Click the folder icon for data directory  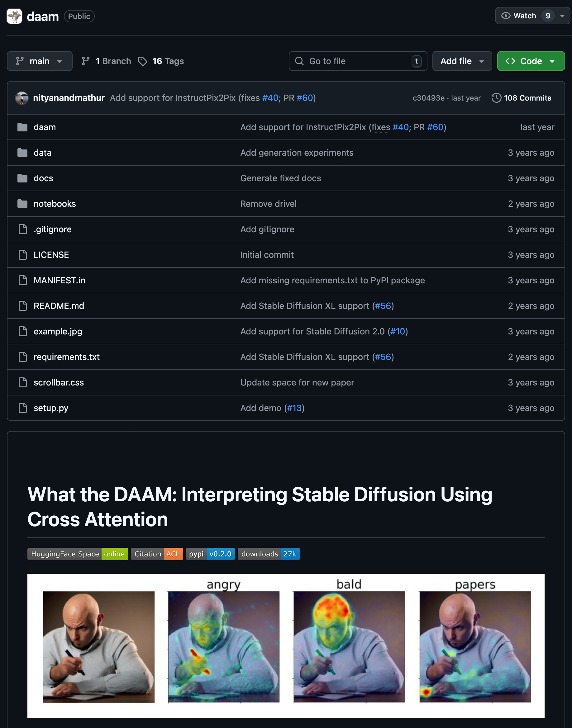(x=22, y=153)
